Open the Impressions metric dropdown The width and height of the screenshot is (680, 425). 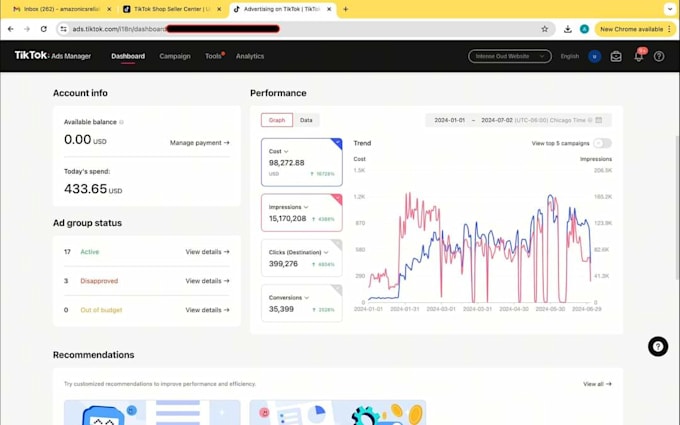288,207
